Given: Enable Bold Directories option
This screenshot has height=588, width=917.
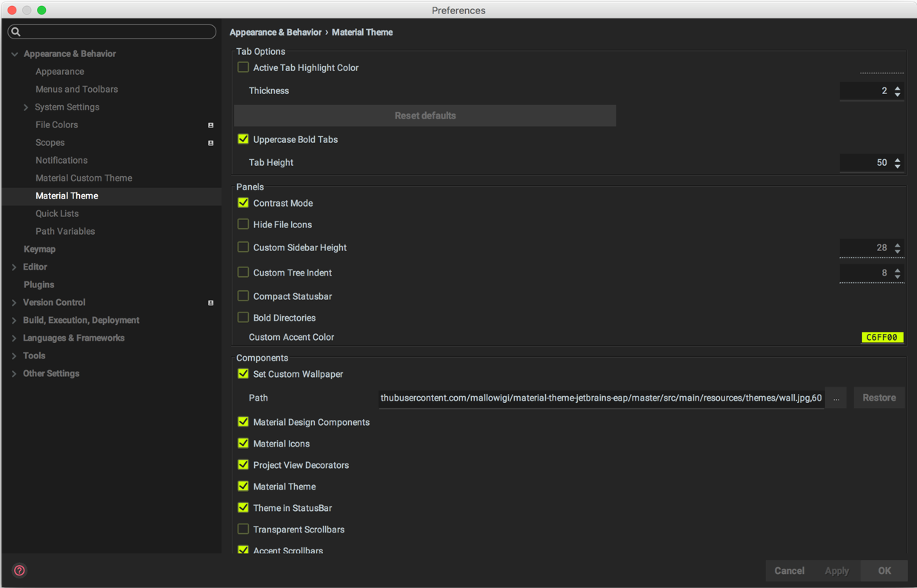Looking at the screenshot, I should tap(243, 318).
